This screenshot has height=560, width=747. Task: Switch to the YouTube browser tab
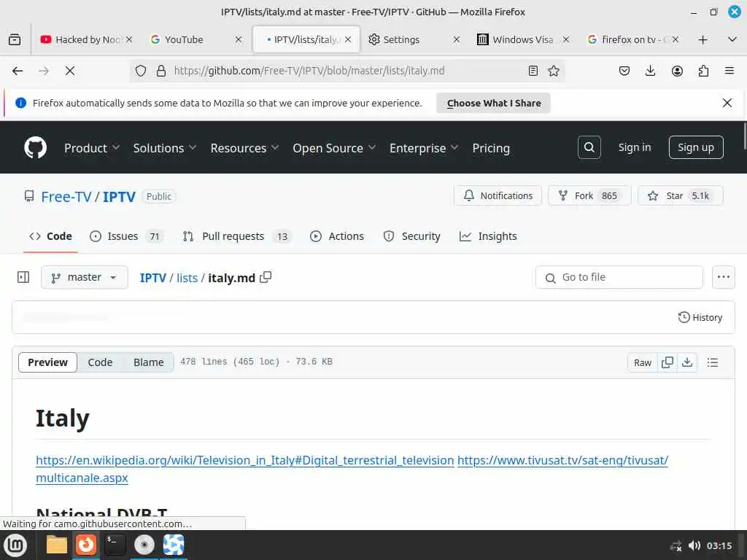coord(189,39)
